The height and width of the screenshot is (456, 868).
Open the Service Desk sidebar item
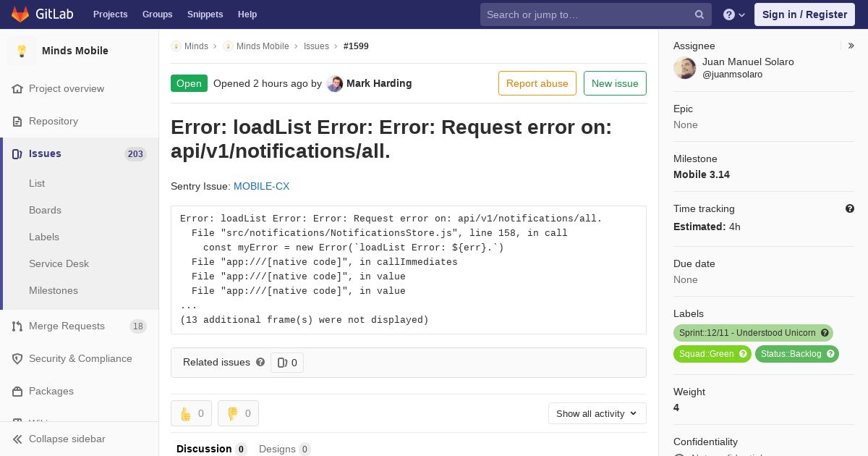click(59, 263)
